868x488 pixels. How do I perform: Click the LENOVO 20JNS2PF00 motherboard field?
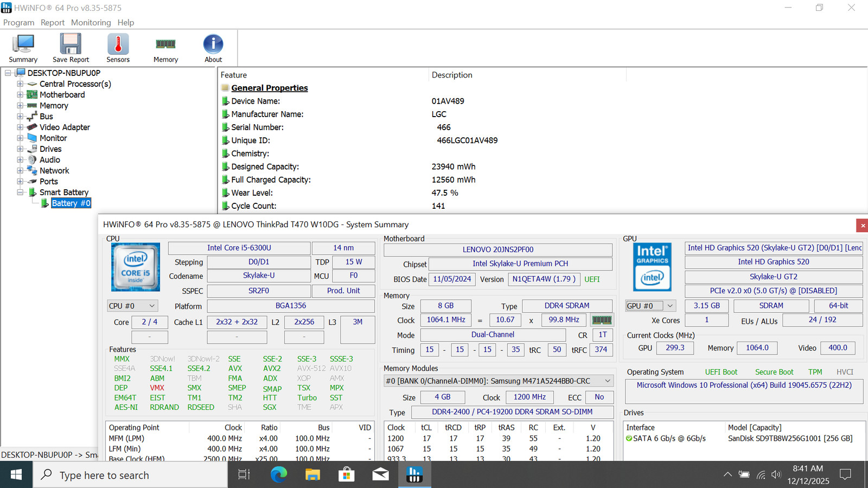(x=498, y=249)
